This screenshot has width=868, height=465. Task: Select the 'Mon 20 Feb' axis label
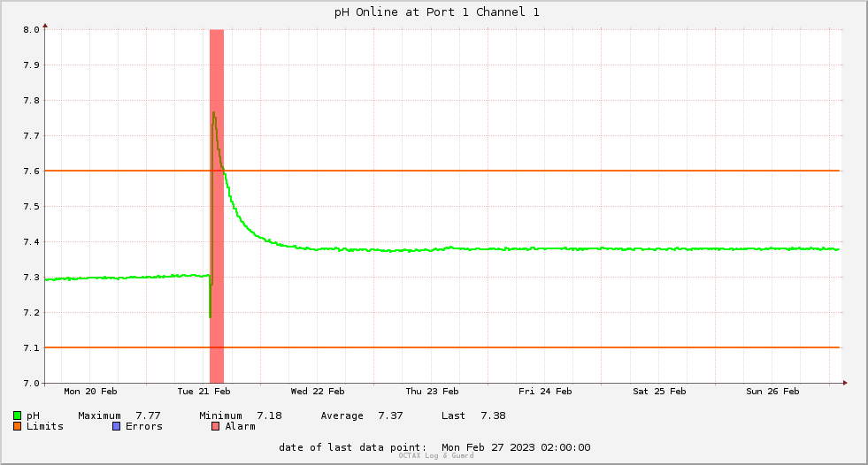(90, 392)
